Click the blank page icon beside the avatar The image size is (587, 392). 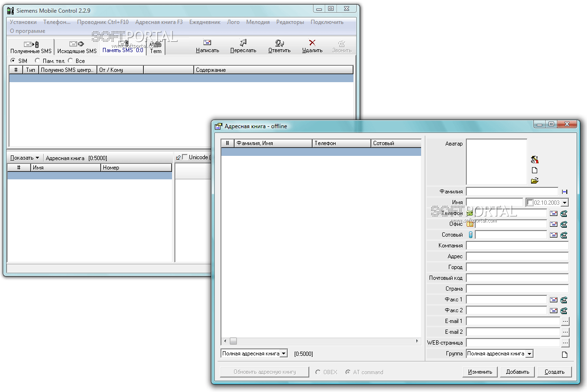click(534, 170)
